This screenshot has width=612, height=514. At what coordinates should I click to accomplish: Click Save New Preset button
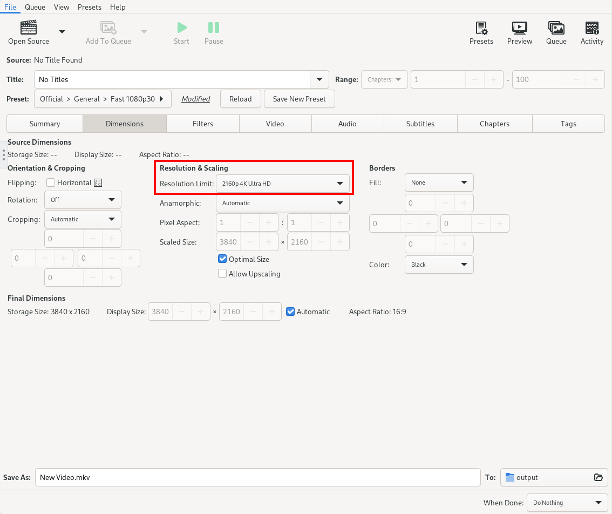coord(299,99)
